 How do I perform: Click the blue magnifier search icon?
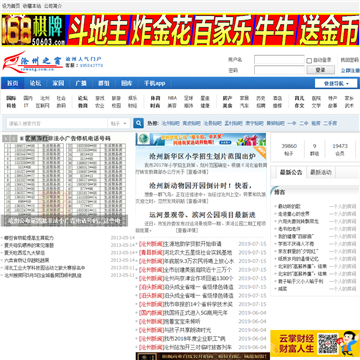138,123
